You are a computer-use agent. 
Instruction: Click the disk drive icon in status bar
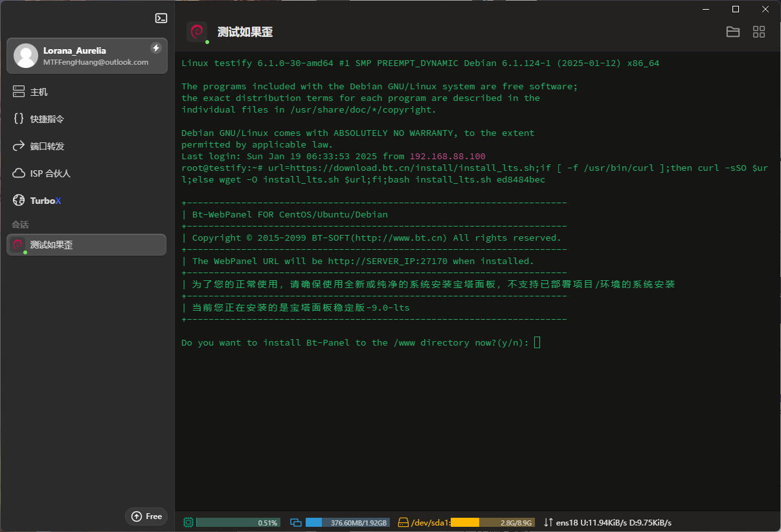404,522
